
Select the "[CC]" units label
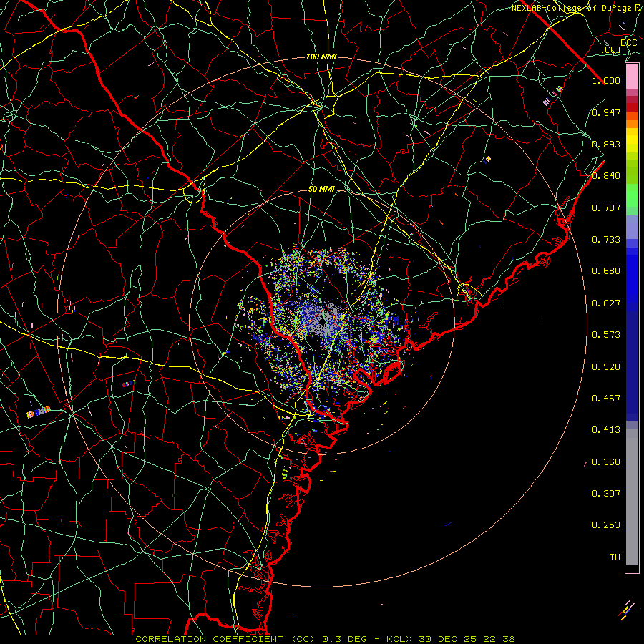(610, 49)
